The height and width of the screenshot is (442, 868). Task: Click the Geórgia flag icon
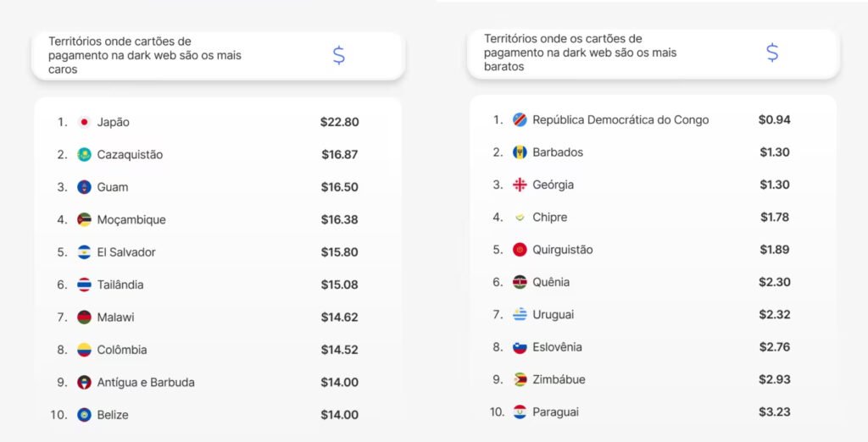point(520,185)
